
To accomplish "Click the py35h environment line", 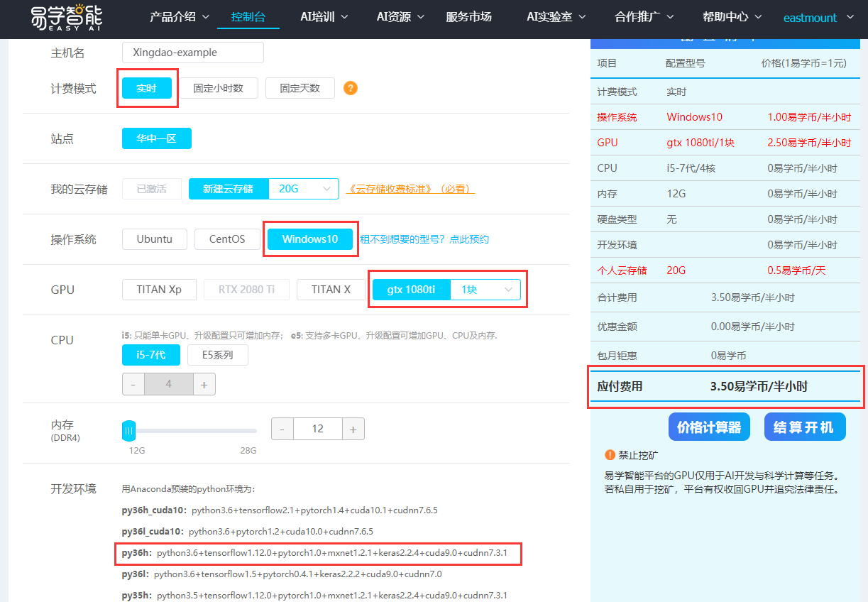I will [x=314, y=595].
